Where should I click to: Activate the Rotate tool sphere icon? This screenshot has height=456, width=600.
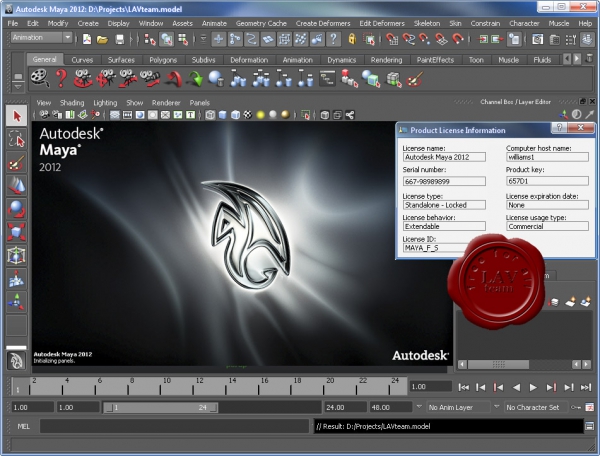point(16,209)
